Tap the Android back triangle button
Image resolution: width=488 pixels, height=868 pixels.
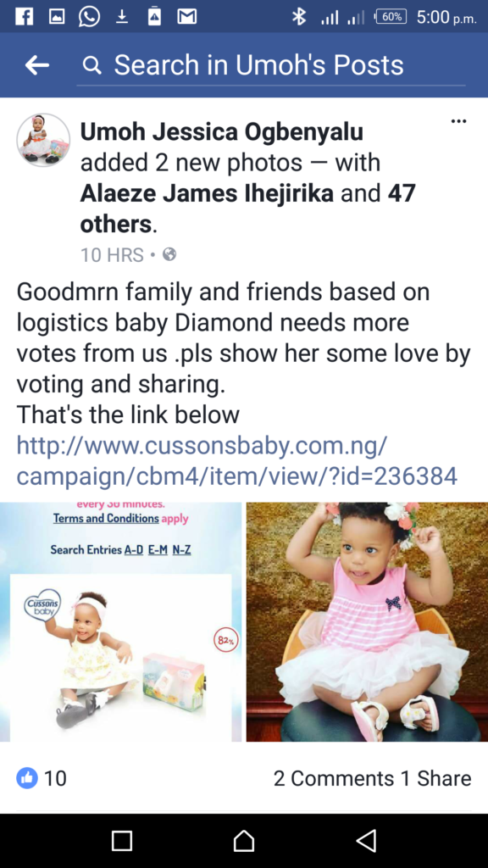tap(366, 840)
